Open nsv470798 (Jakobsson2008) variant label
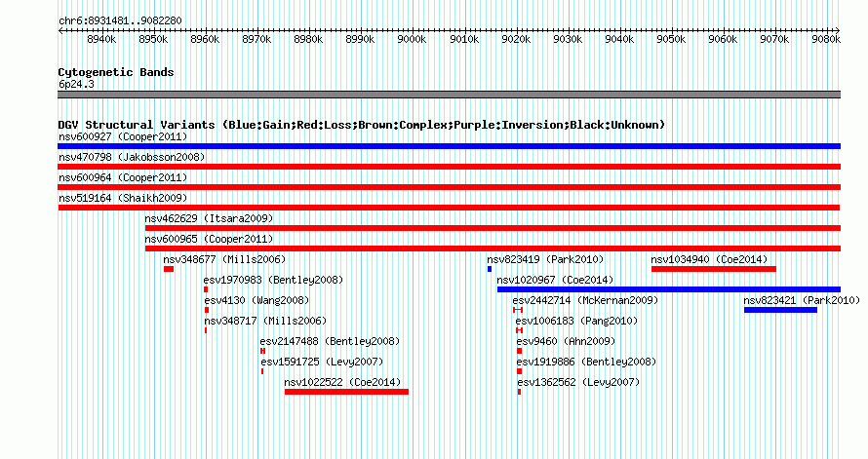 pyautogui.click(x=132, y=157)
